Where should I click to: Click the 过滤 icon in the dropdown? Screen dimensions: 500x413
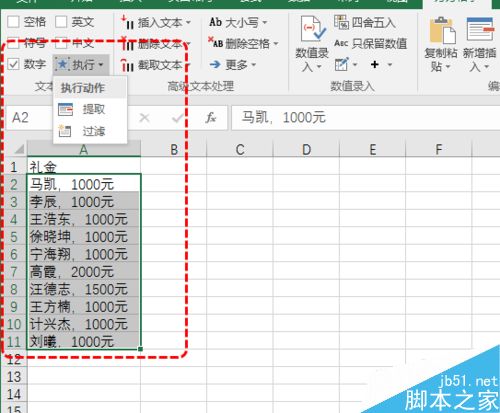(65, 131)
